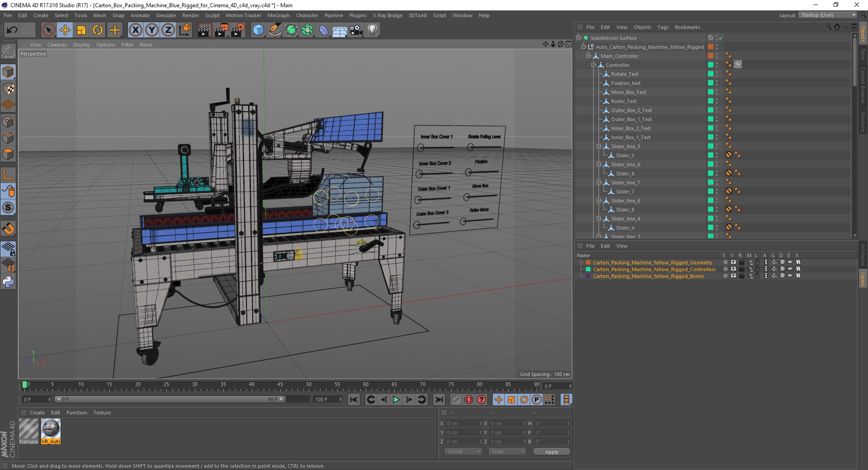Collapse the Main_Controller tree node
Screen dimensions: 868x470
(x=589, y=56)
